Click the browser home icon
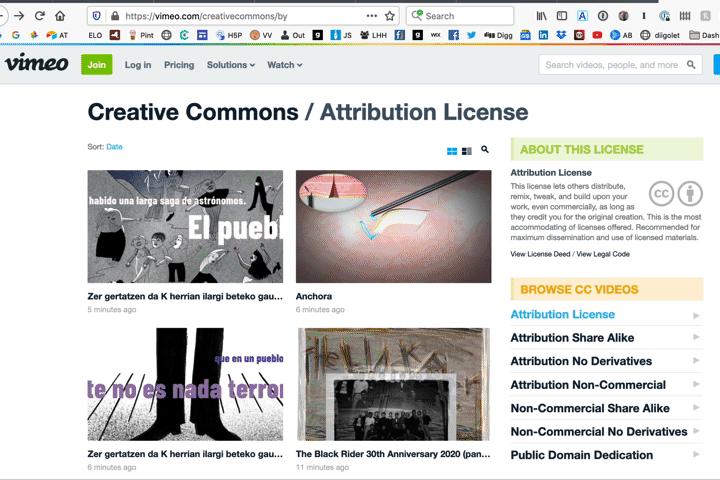Viewport: 720px width, 480px height. [61, 16]
